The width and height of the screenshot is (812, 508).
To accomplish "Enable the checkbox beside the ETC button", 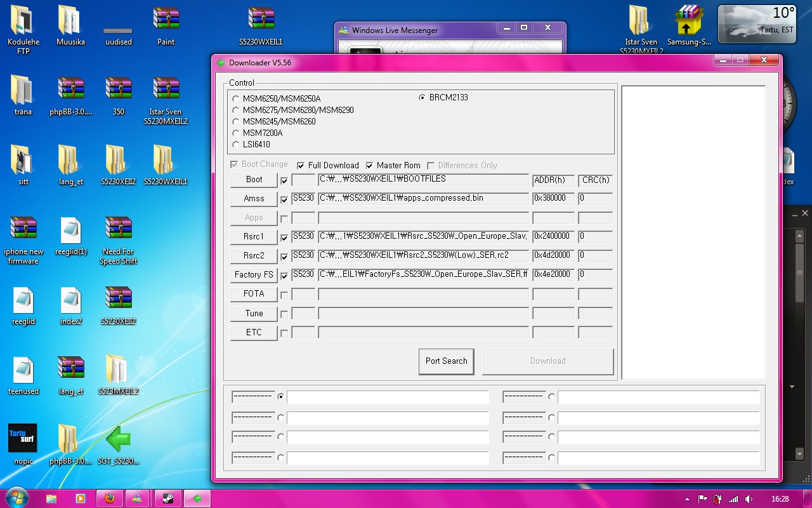I will point(284,333).
